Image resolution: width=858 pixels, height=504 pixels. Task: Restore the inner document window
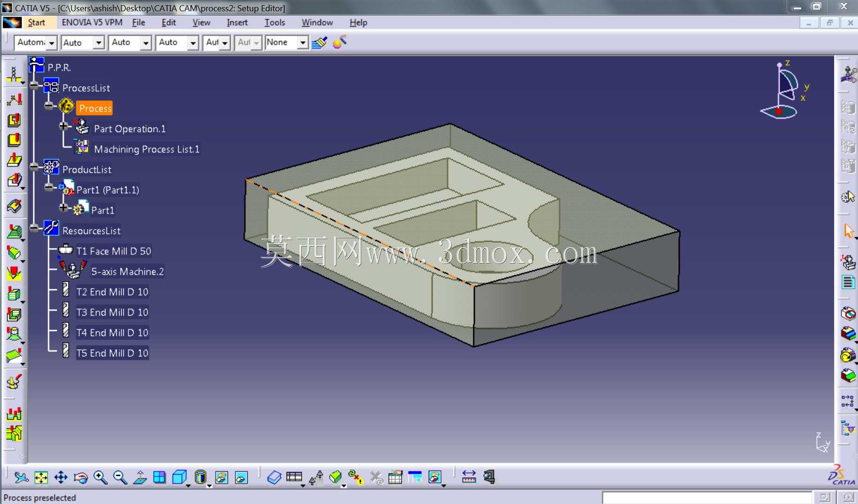(x=829, y=23)
